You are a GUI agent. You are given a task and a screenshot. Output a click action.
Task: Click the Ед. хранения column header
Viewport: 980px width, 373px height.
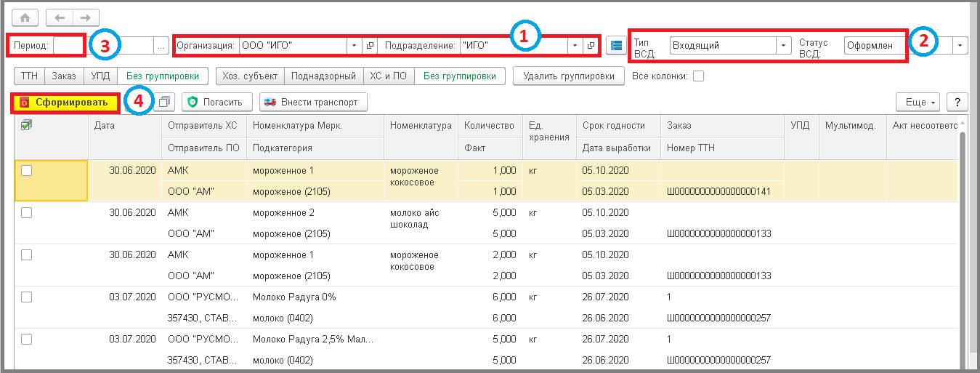coord(549,137)
